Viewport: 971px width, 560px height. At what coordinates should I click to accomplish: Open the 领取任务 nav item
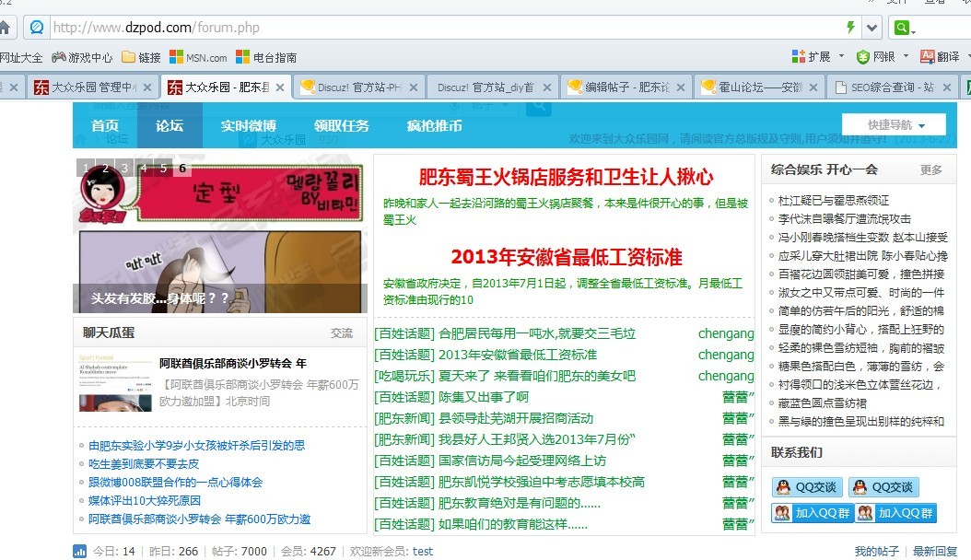[341, 125]
